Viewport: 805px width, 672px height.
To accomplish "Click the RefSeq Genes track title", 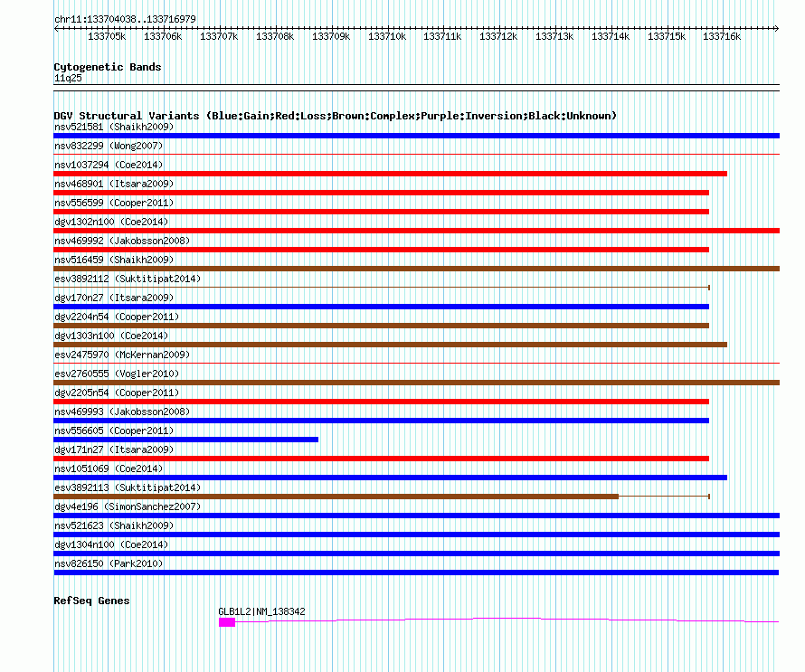I will (x=91, y=601).
